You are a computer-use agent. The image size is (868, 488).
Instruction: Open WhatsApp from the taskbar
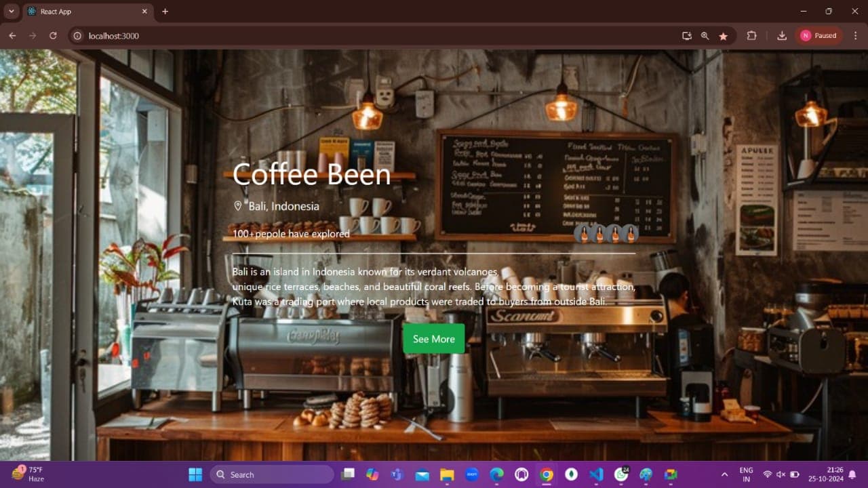pos(620,474)
